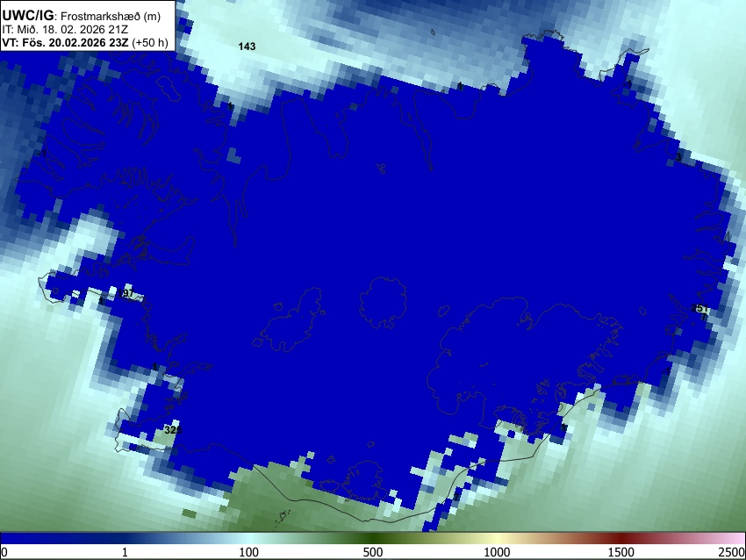Pick the dark green color above 500
Image resolution: width=746 pixels, height=560 pixels.
[x=373, y=539]
